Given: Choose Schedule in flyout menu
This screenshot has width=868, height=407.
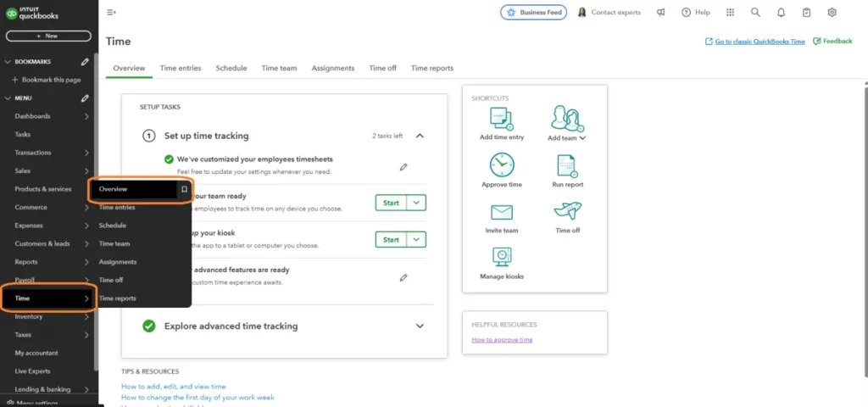Looking at the screenshot, I should pyautogui.click(x=113, y=226).
